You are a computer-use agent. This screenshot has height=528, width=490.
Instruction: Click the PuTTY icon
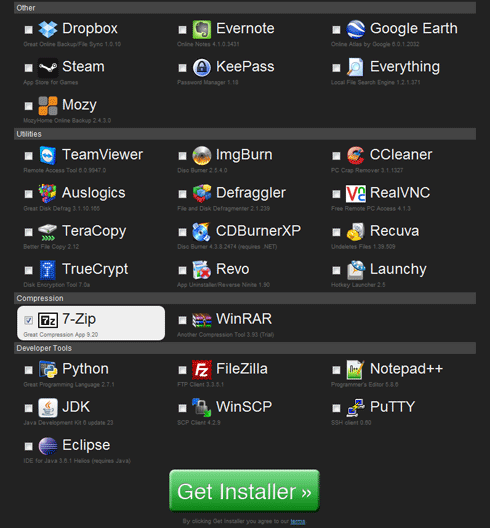[355, 408]
